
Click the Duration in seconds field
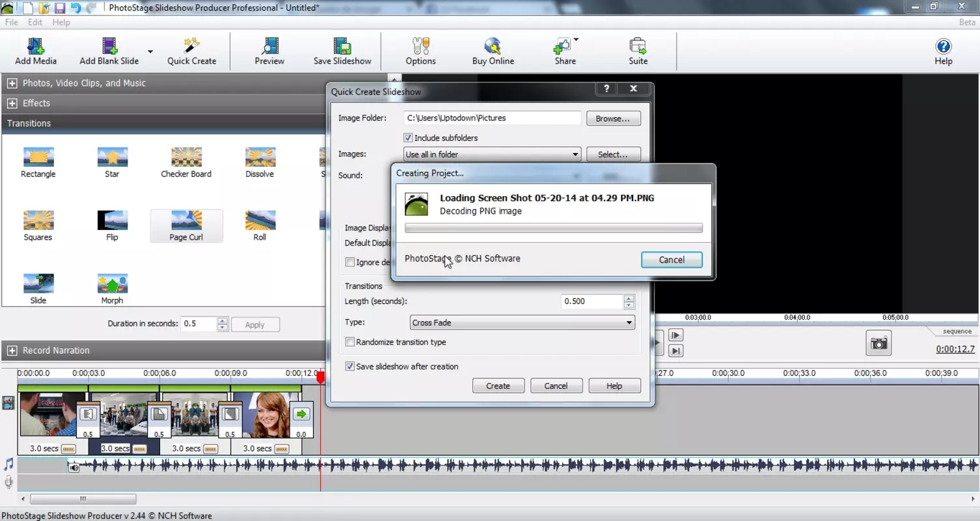click(199, 324)
